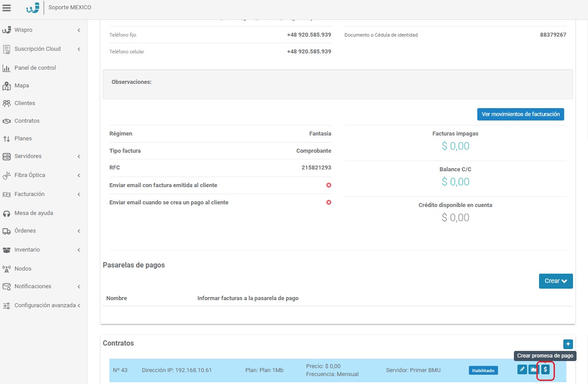Click the Habilitado status badge
The width and height of the screenshot is (588, 384).
(x=483, y=370)
